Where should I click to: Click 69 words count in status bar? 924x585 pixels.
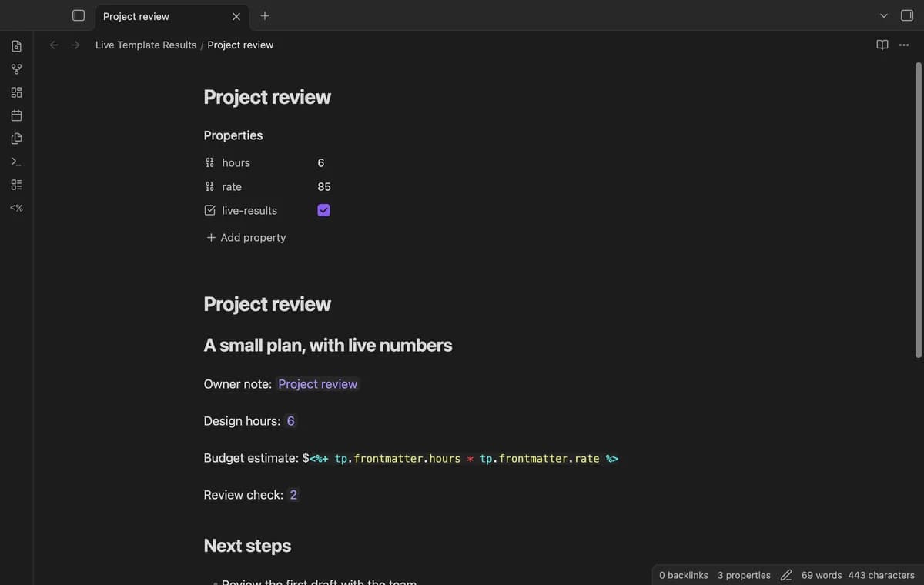tap(822, 575)
